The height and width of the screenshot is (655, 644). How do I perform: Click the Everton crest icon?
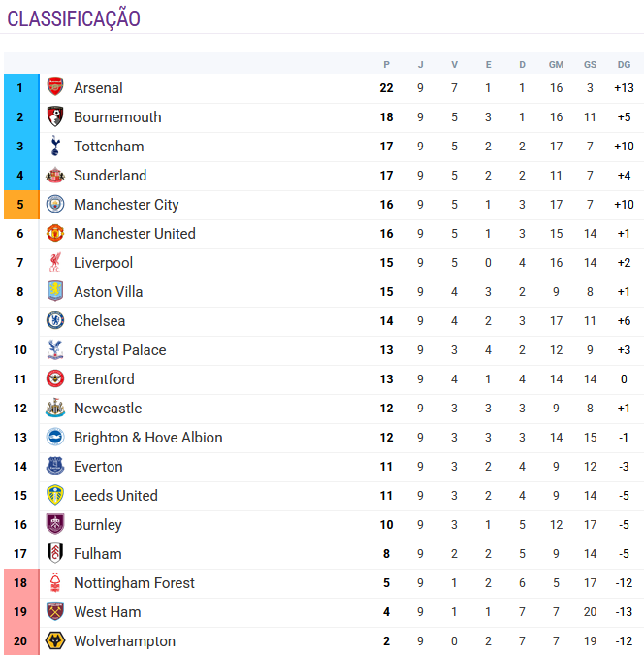(x=55, y=467)
